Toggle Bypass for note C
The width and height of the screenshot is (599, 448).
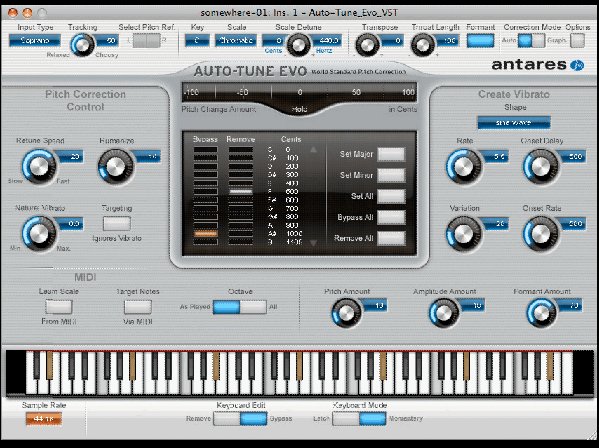tap(206, 150)
